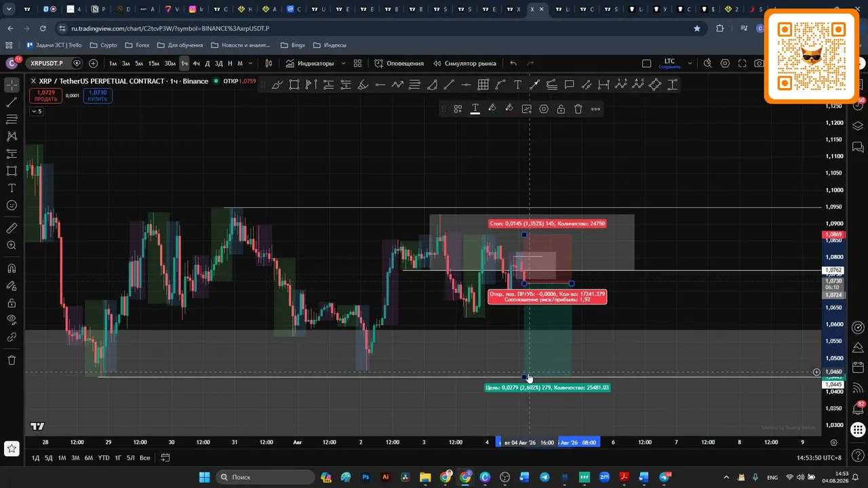The height and width of the screenshot is (488, 868).
Task: Lock the selected position drawing
Action: pyautogui.click(x=561, y=109)
